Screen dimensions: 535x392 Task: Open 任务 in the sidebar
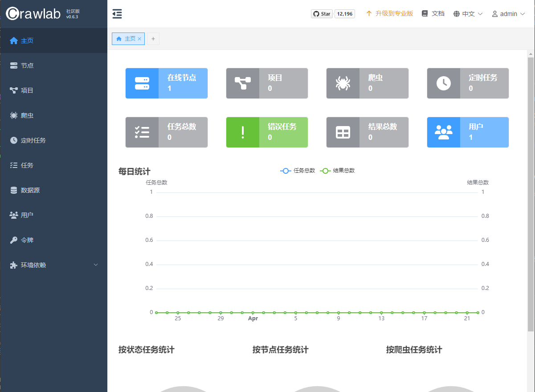53,165
